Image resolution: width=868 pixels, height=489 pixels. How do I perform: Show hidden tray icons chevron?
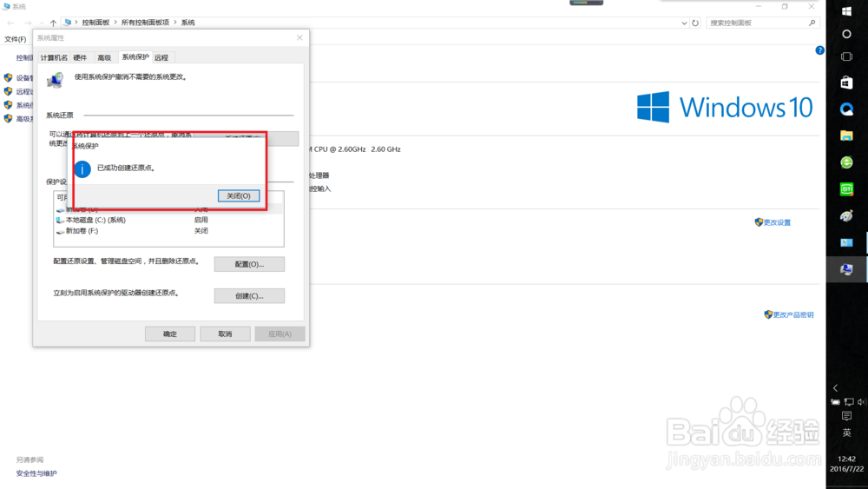click(835, 388)
